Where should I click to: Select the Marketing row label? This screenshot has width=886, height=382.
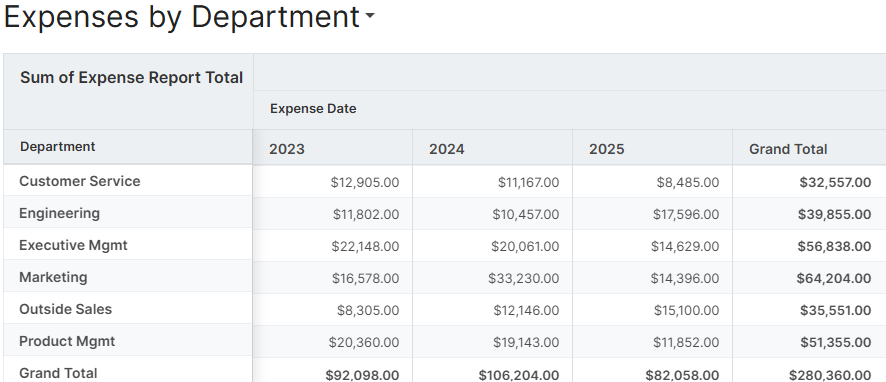click(x=128, y=277)
